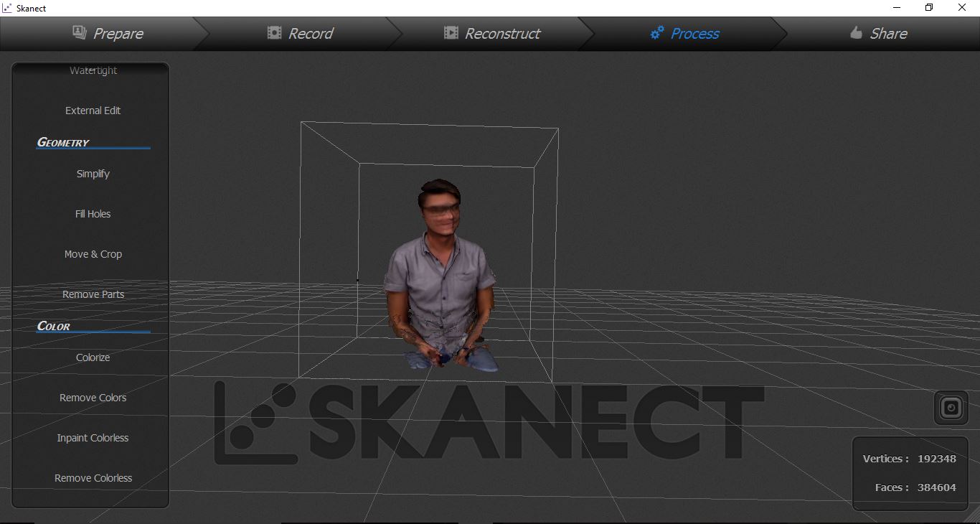The image size is (980, 524).
Task: Click the Vertices count 192348
Action: click(x=936, y=459)
